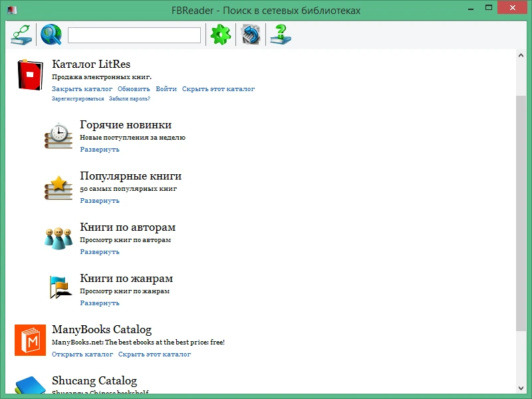Click the blue rotate-arrow toolbar icon
The width and height of the screenshot is (532, 399).
click(x=251, y=35)
